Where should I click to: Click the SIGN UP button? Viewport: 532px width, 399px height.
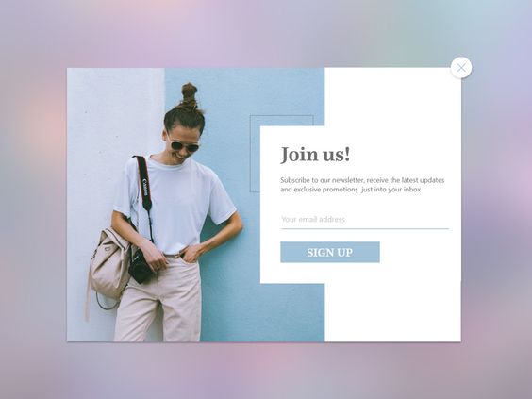pyautogui.click(x=330, y=252)
